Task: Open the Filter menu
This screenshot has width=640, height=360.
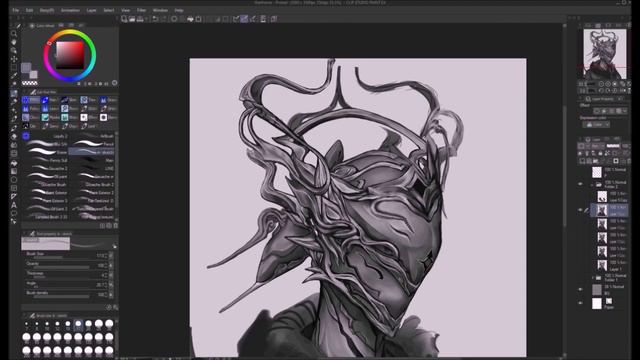Action: click(141, 10)
